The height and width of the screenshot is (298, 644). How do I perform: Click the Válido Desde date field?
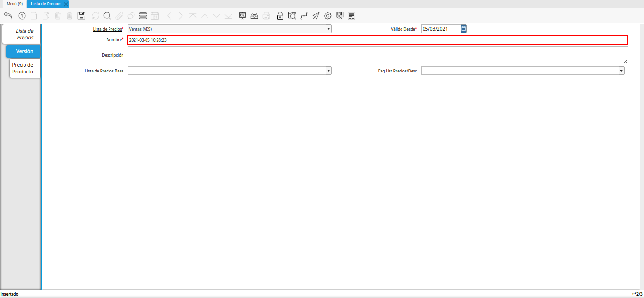[x=441, y=29]
